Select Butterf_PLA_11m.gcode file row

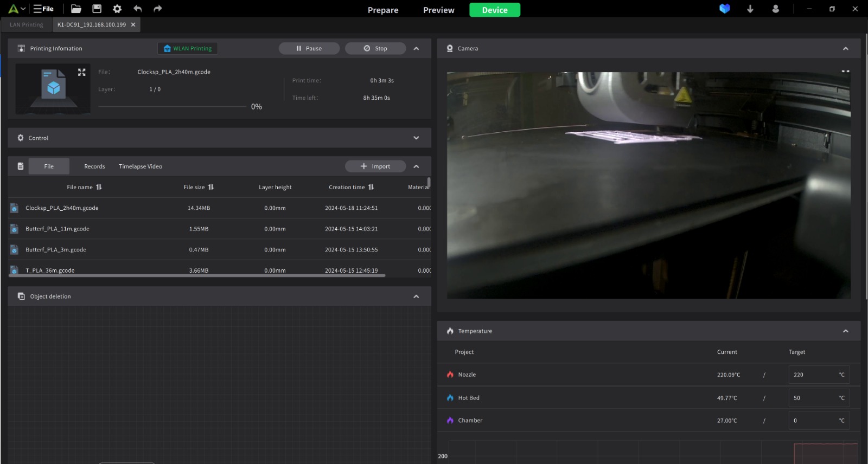[219, 229]
